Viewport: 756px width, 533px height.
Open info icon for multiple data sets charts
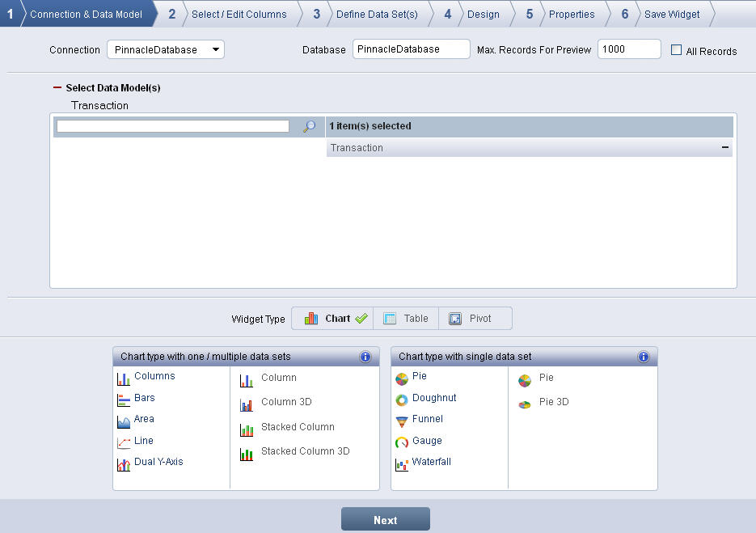point(365,357)
